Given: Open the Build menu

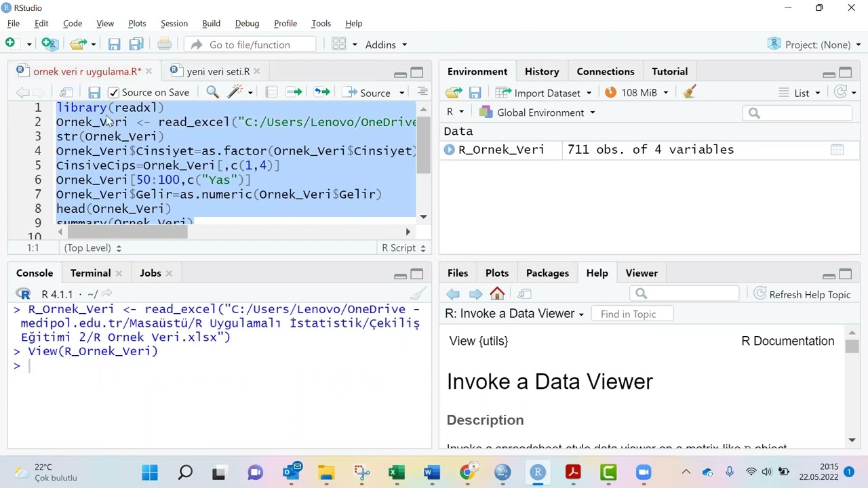Looking at the screenshot, I should coord(211,23).
